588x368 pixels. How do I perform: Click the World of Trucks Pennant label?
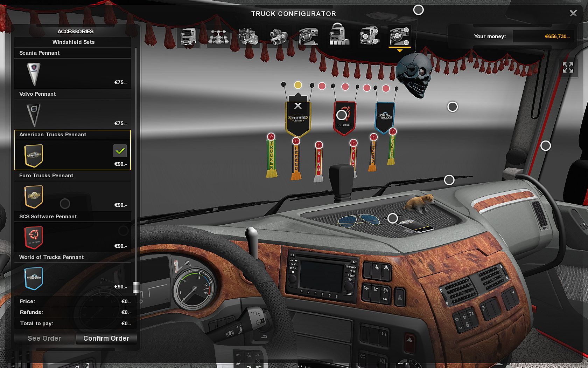[51, 257]
